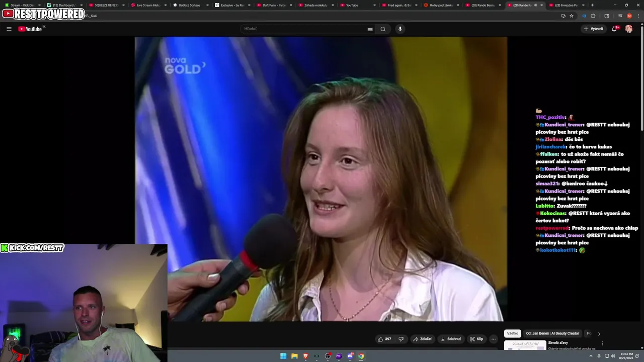644x362 pixels.
Task: Show hidden system tray icons chevron
Action: coord(591,356)
